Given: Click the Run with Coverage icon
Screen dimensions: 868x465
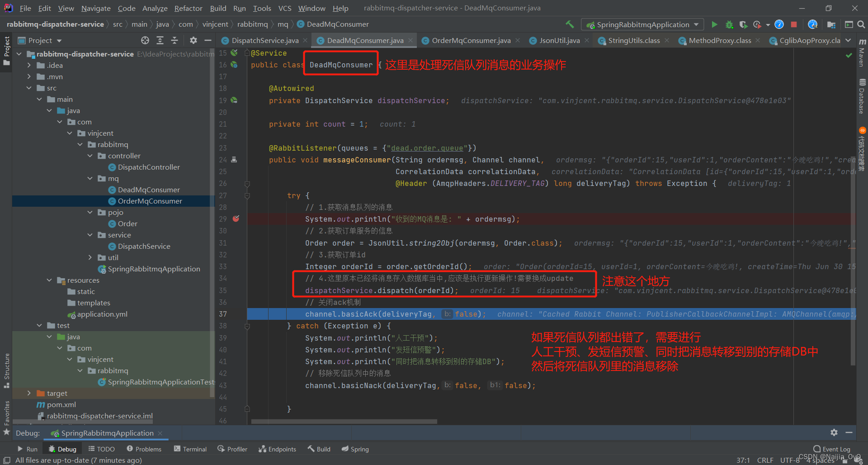Looking at the screenshot, I should click(743, 24).
